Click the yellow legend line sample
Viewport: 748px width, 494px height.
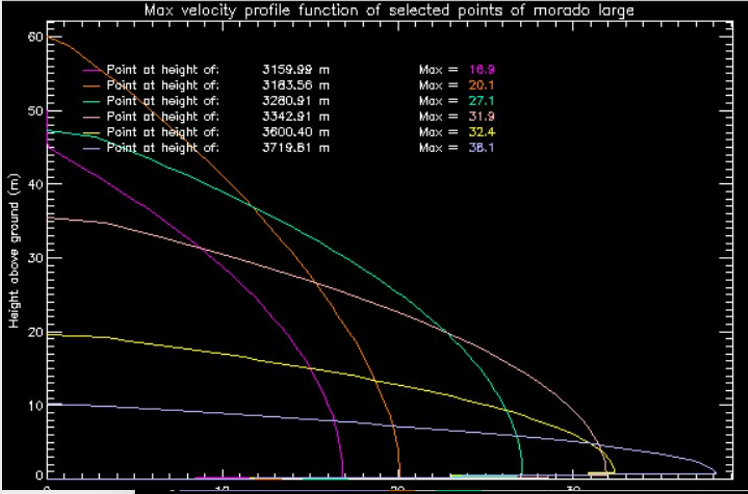[94, 132]
